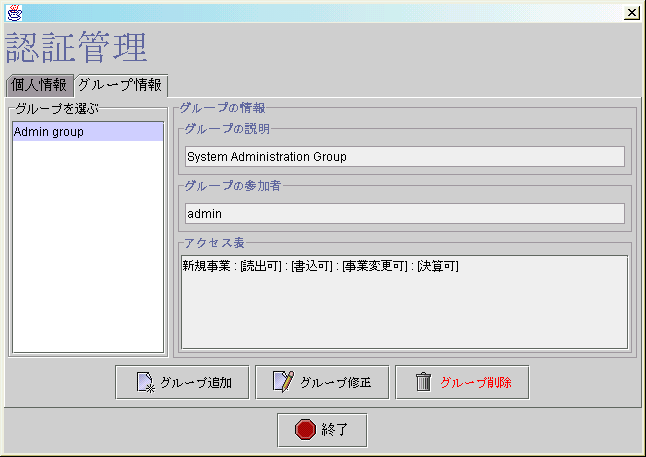The height and width of the screenshot is (457, 646).
Task: Close the 認証管理 window
Action: (632, 13)
